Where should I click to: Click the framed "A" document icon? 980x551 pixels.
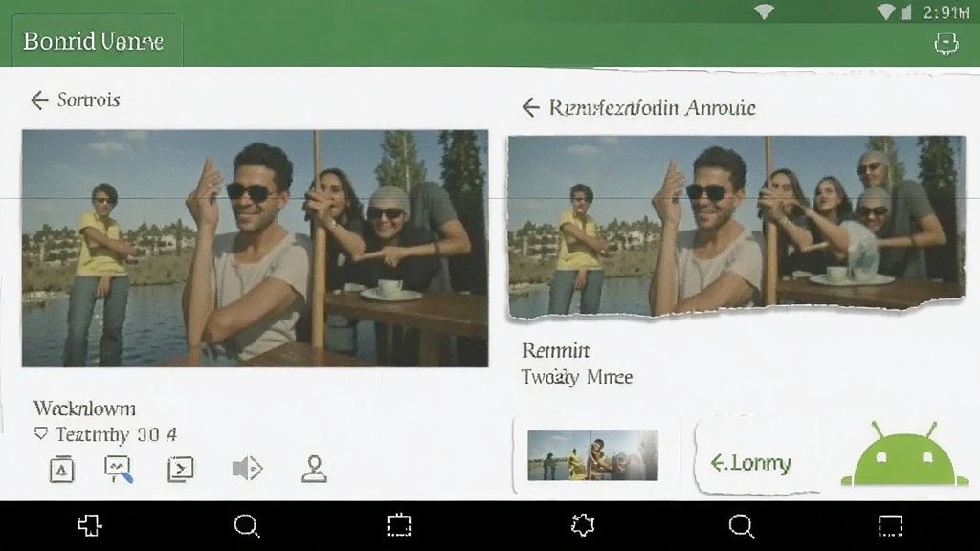point(62,469)
